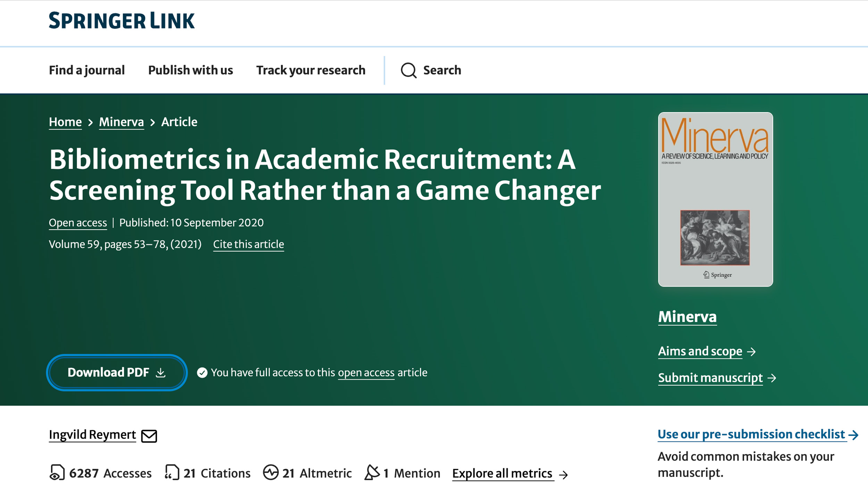Click the Submit manuscript link
868x488 pixels.
point(710,378)
